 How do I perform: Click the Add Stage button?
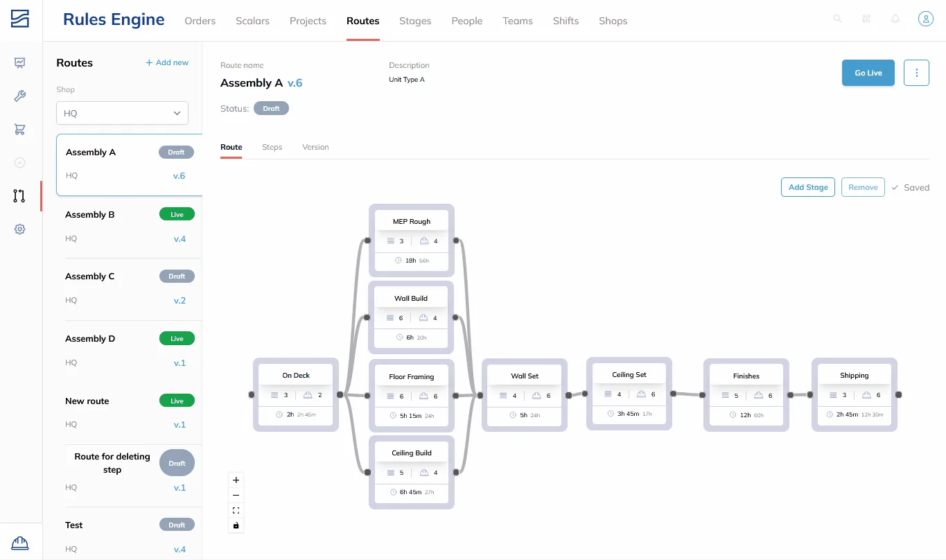808,187
